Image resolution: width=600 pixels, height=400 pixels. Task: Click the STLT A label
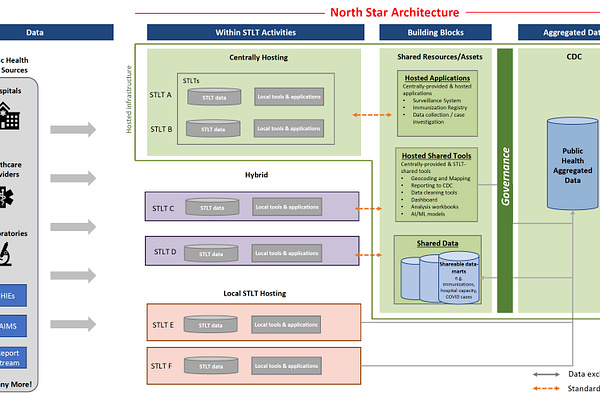161,95
